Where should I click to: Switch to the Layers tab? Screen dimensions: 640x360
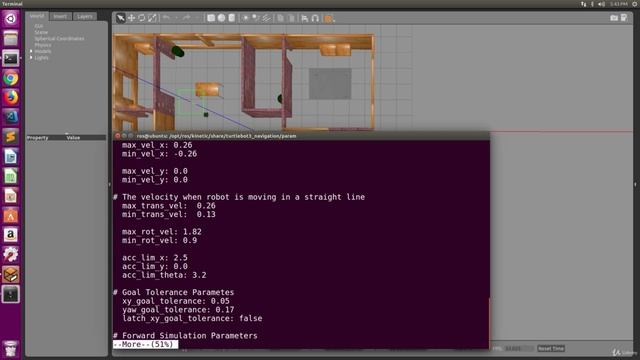(85, 16)
